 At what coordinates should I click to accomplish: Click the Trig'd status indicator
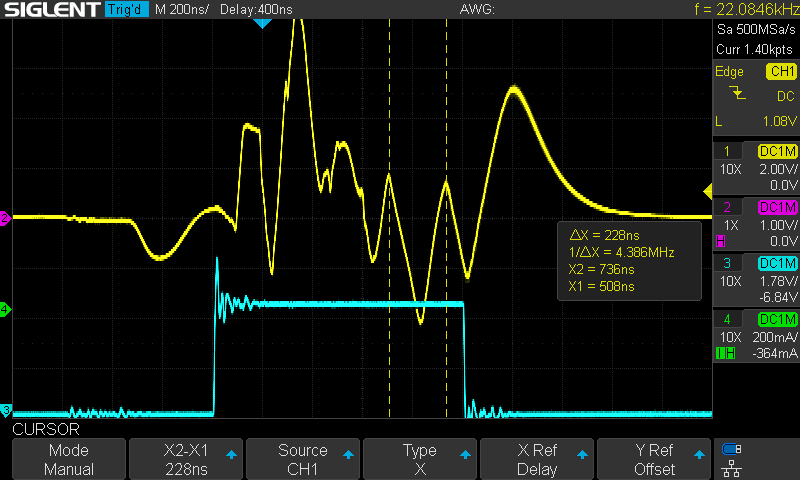coord(127,9)
